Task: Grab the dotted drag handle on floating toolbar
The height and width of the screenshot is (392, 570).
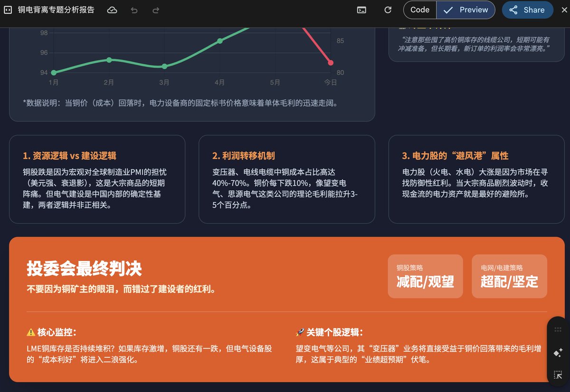Action: pyautogui.click(x=558, y=329)
